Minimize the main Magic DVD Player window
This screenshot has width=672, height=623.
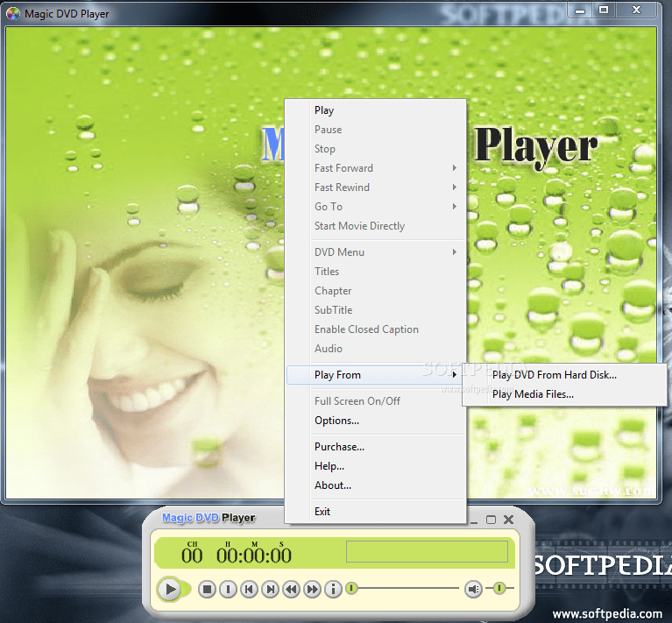[580, 11]
